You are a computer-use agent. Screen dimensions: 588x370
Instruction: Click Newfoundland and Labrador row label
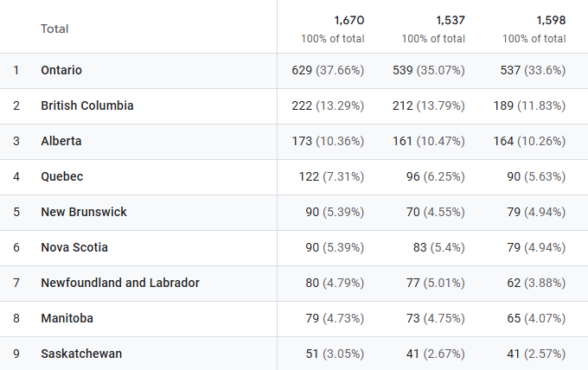(120, 283)
